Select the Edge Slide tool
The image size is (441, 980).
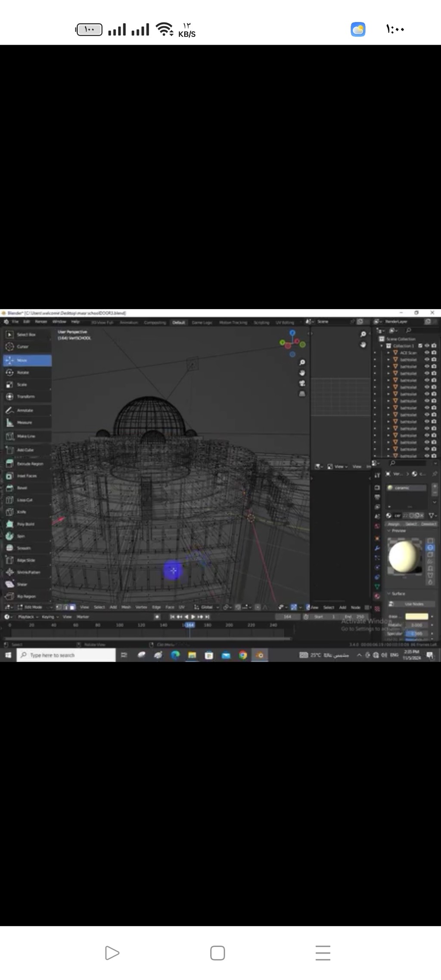27,560
